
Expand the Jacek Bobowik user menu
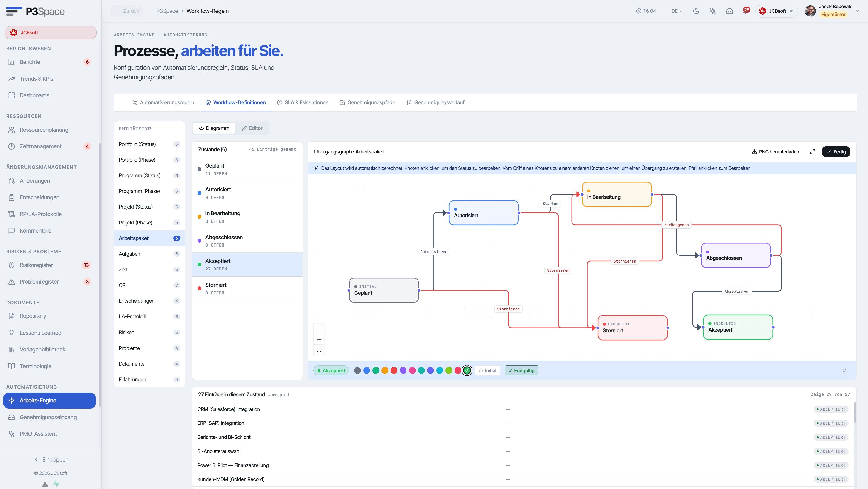click(832, 11)
